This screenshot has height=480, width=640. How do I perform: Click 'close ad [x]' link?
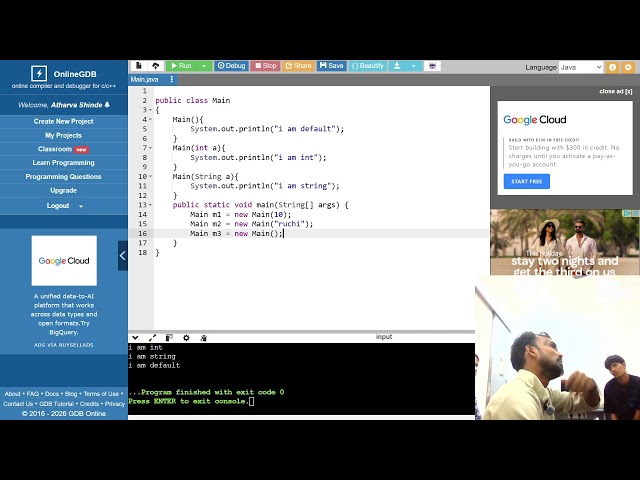pyautogui.click(x=616, y=91)
